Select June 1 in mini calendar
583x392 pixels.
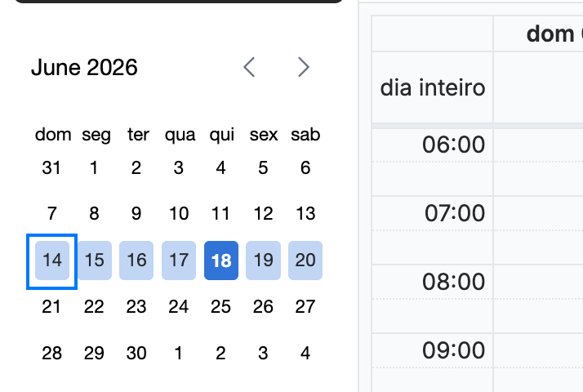pyautogui.click(x=94, y=167)
